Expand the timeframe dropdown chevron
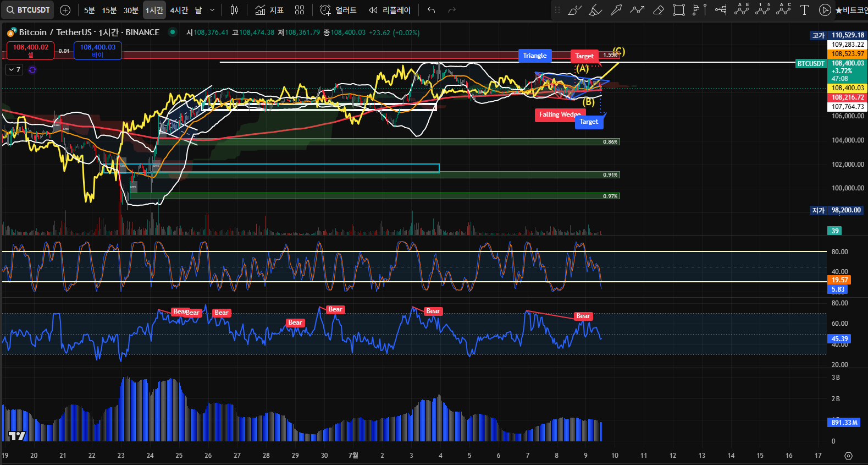 click(x=212, y=10)
